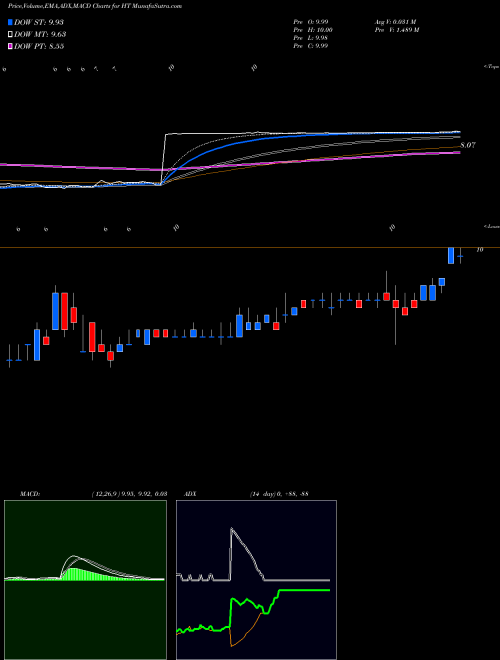500x660 pixels.
Task: Click the tall blue candle near the 10 line
Action: pos(451,255)
